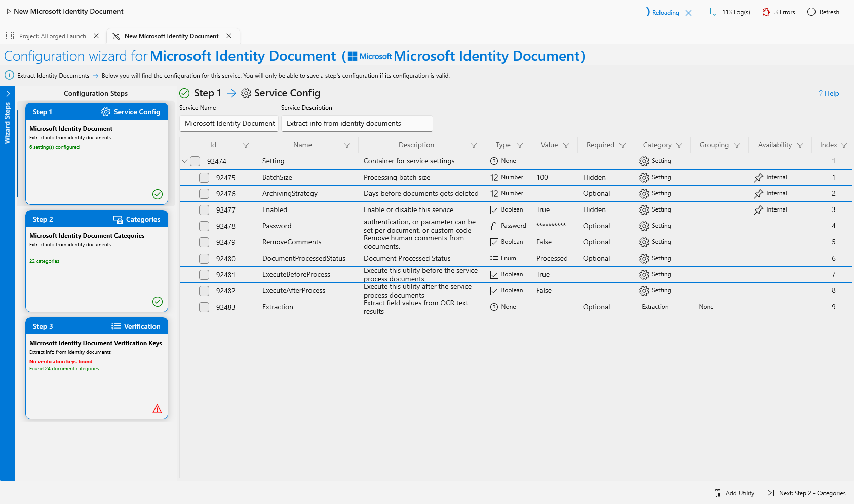The height and width of the screenshot is (504, 854).
Task: Check the box for row 92480 DocumentProcessedStatus
Action: pos(204,259)
